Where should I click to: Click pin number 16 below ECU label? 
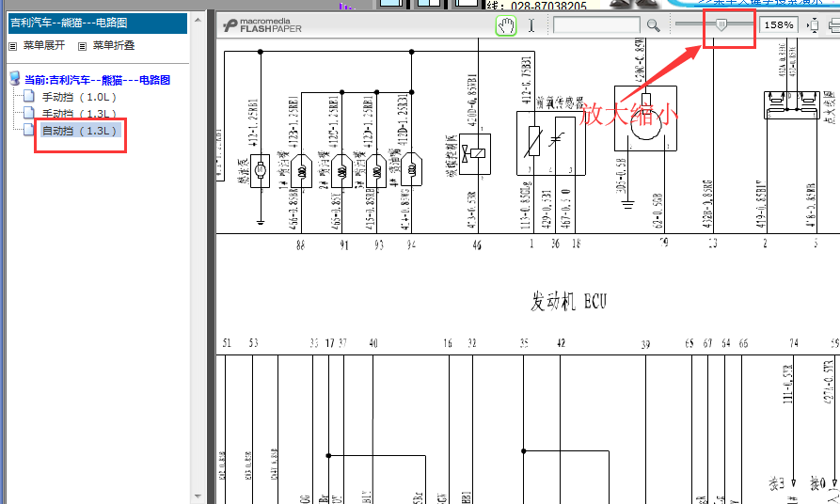point(448,343)
